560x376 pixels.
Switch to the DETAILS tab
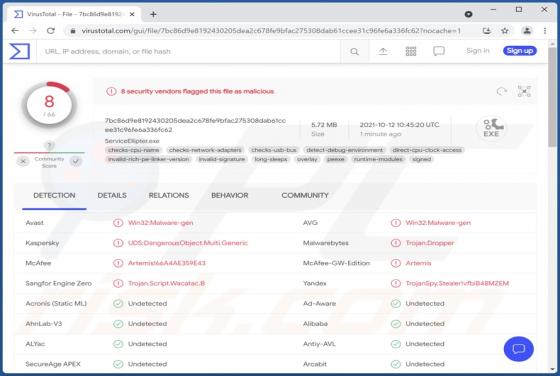[112, 196]
